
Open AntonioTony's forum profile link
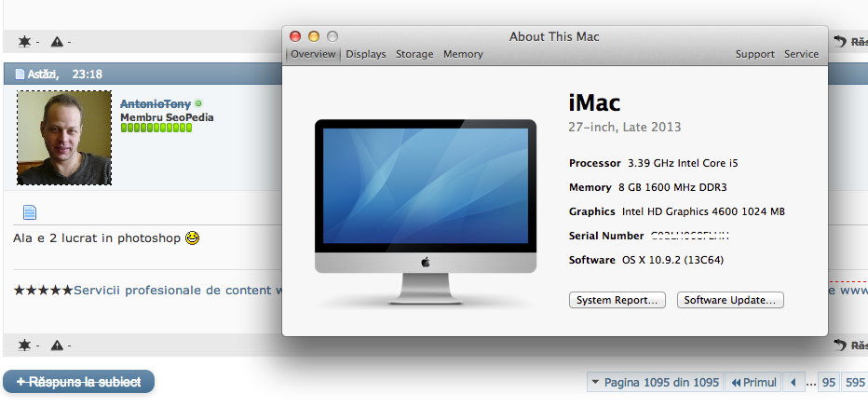pos(156,104)
